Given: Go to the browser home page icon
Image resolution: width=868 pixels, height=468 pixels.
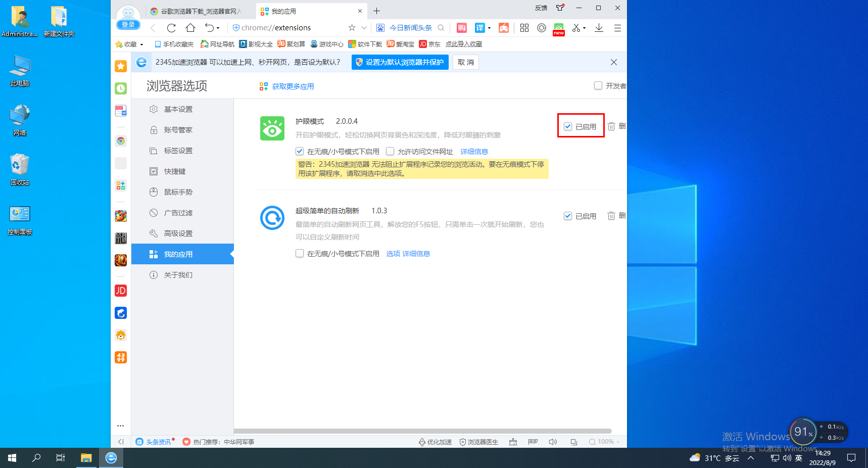Looking at the screenshot, I should tap(190, 28).
